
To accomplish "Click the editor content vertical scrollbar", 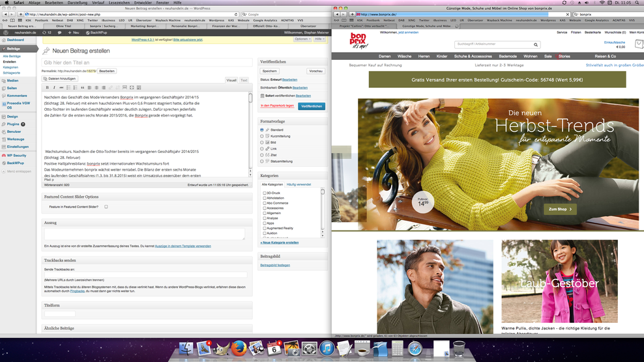I will 250,135.
